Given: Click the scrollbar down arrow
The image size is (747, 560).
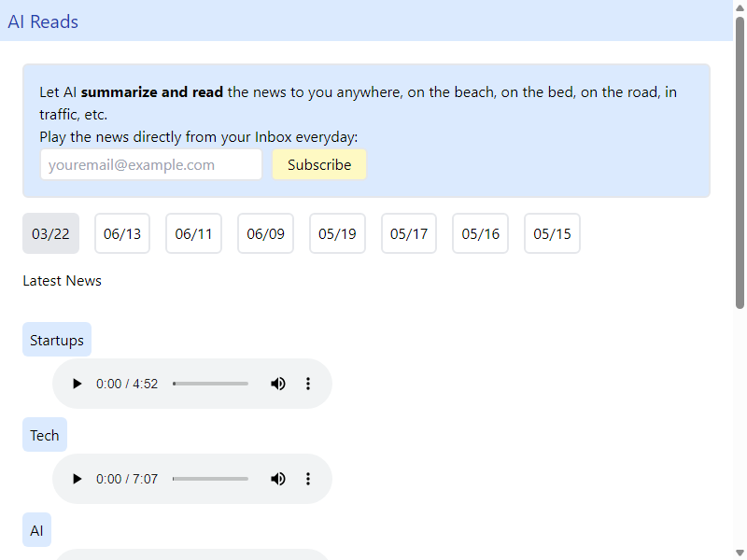Looking at the screenshot, I should click(x=740, y=553).
